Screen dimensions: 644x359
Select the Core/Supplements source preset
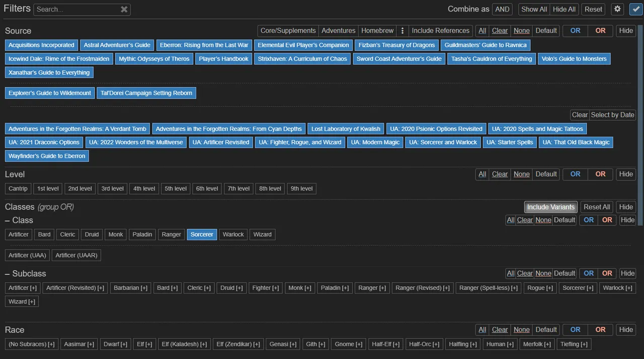tap(288, 31)
